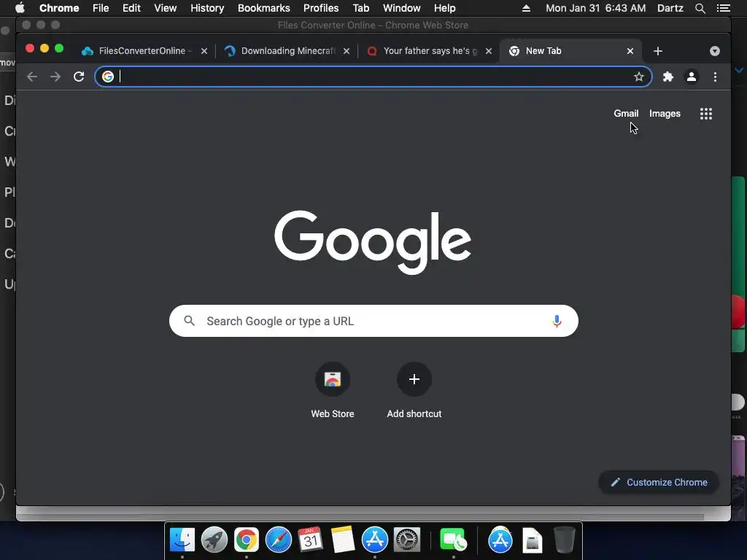Open the Extensions puzzle icon
Viewport: 747px width, 560px height.
pyautogui.click(x=668, y=77)
